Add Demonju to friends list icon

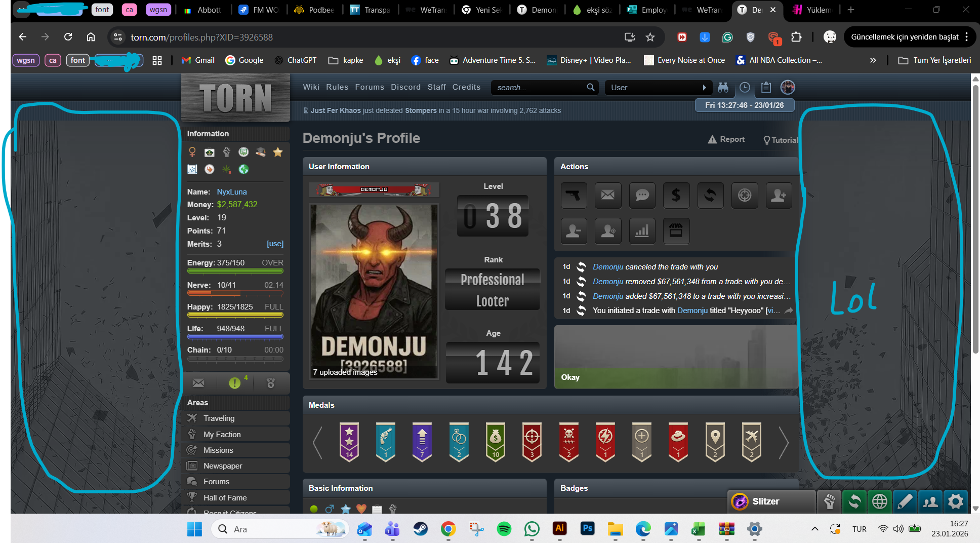coord(779,196)
